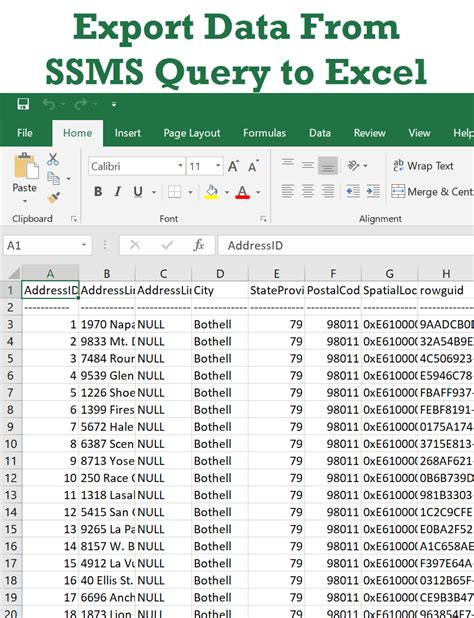Open the Page Layout tab
Screen dimensions: 474x618
[x=192, y=133]
